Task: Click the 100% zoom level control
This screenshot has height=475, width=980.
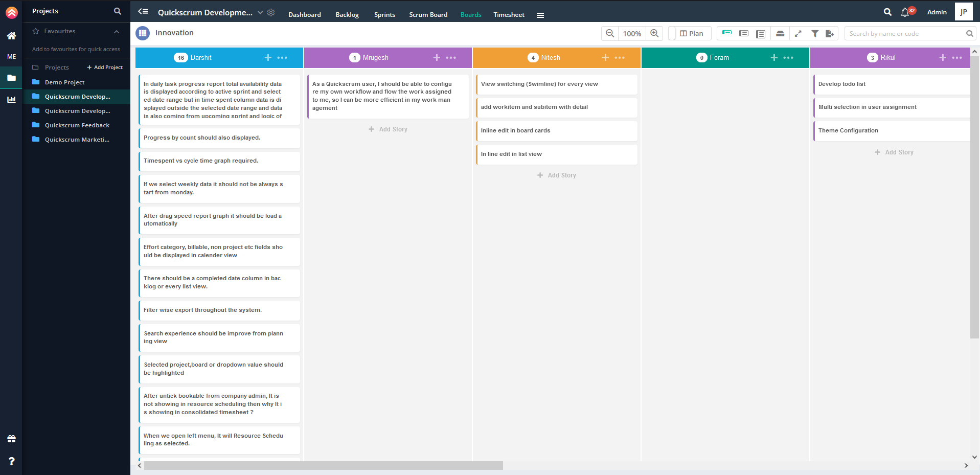Action: pos(631,33)
